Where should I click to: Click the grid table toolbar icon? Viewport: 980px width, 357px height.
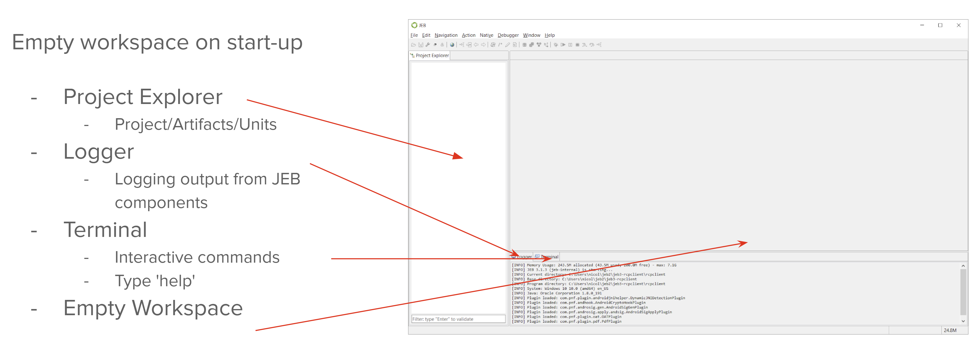(x=525, y=45)
